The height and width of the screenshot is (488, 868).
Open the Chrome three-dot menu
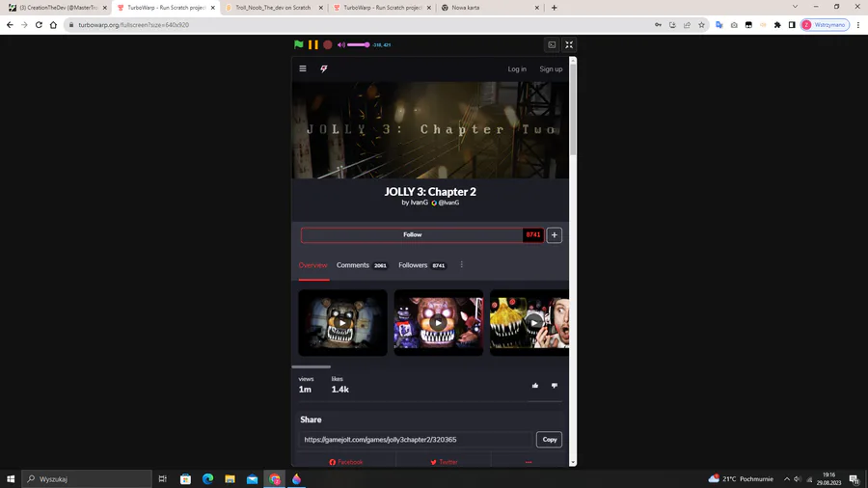[858, 25]
